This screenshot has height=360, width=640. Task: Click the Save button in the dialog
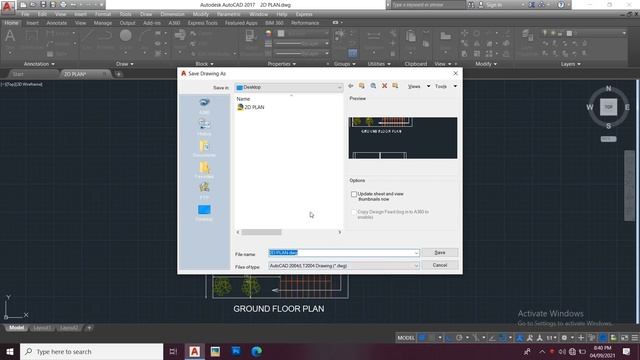[440, 253]
